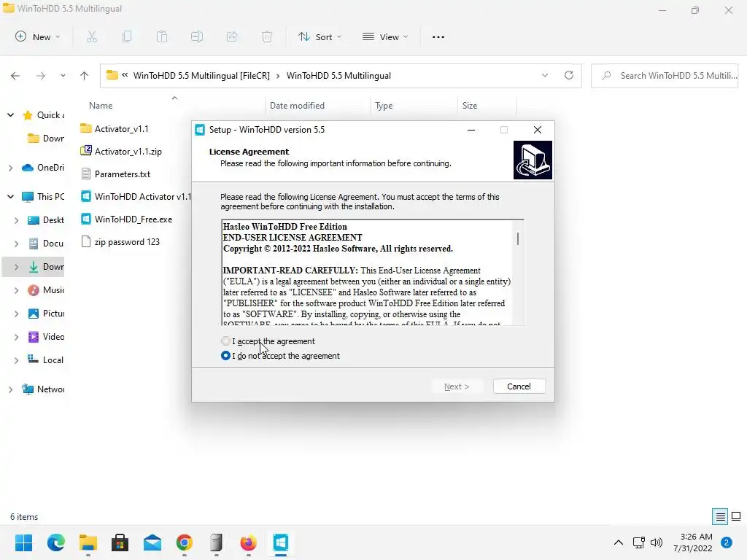Collapse the Quick access tree node
Image resolution: width=747 pixels, height=560 pixels.
pyautogui.click(x=10, y=114)
